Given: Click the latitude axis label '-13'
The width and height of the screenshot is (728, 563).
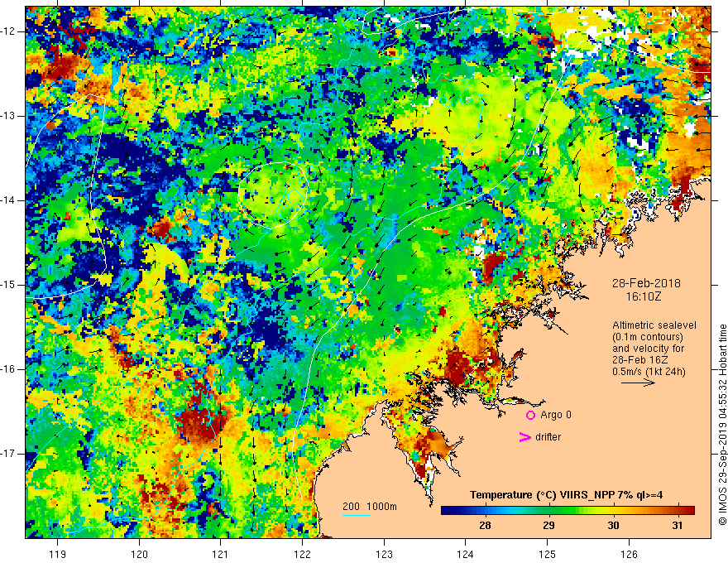Looking at the screenshot, I should (8, 116).
